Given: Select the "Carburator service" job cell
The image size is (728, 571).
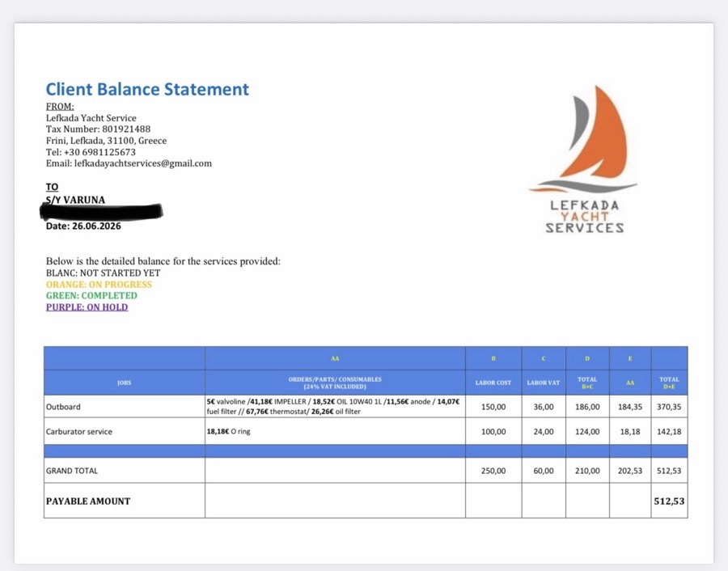Looking at the screenshot, I should click(125, 431).
